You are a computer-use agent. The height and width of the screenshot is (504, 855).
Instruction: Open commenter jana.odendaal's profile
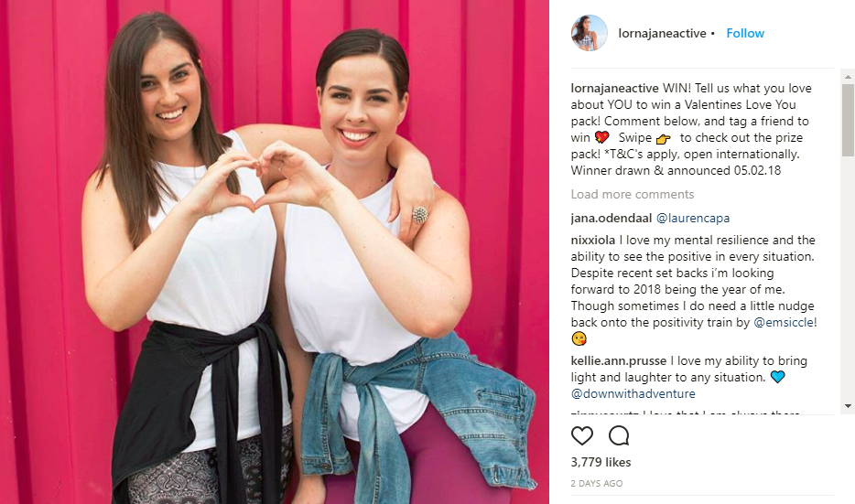pyautogui.click(x=611, y=218)
